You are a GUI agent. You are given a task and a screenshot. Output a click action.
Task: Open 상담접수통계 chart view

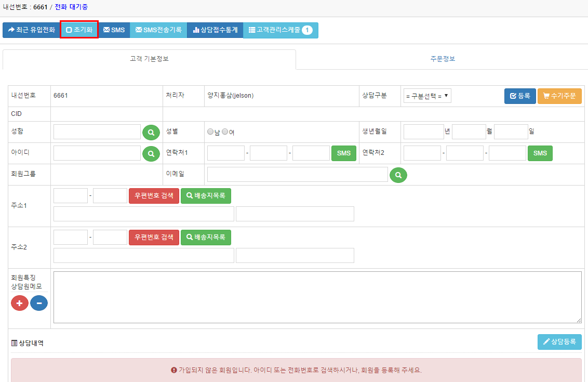point(215,30)
